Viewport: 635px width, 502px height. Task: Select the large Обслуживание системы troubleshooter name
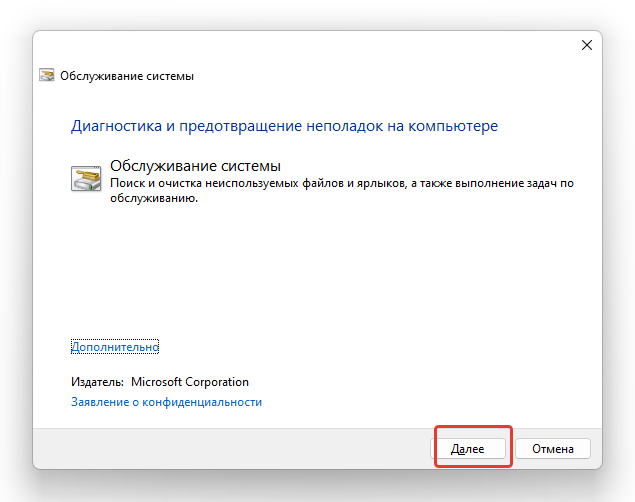point(195,166)
